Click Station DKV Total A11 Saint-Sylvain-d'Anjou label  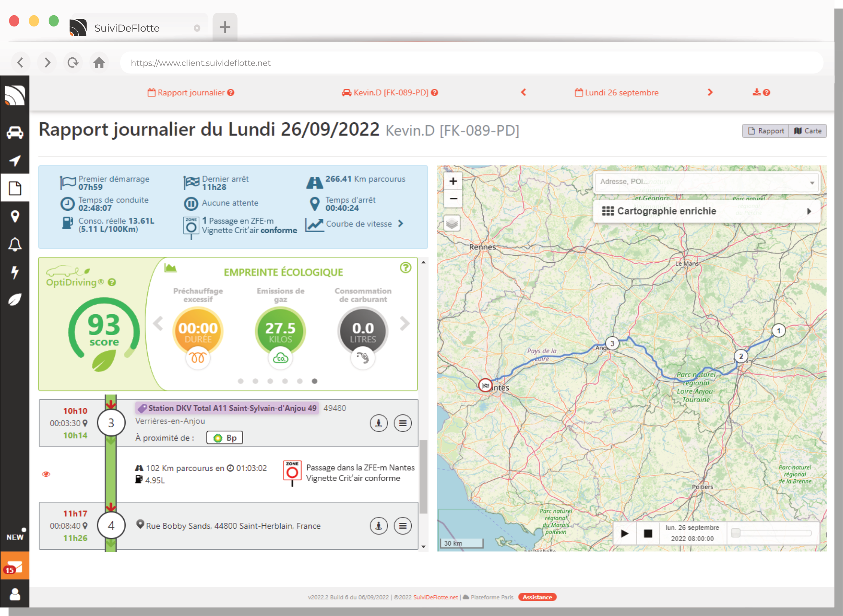coord(227,408)
